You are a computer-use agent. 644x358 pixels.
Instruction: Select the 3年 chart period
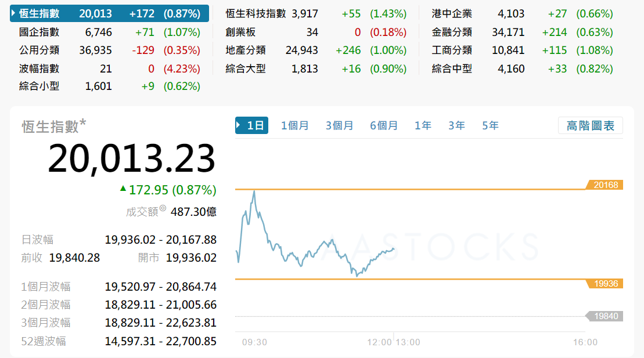[x=456, y=125]
